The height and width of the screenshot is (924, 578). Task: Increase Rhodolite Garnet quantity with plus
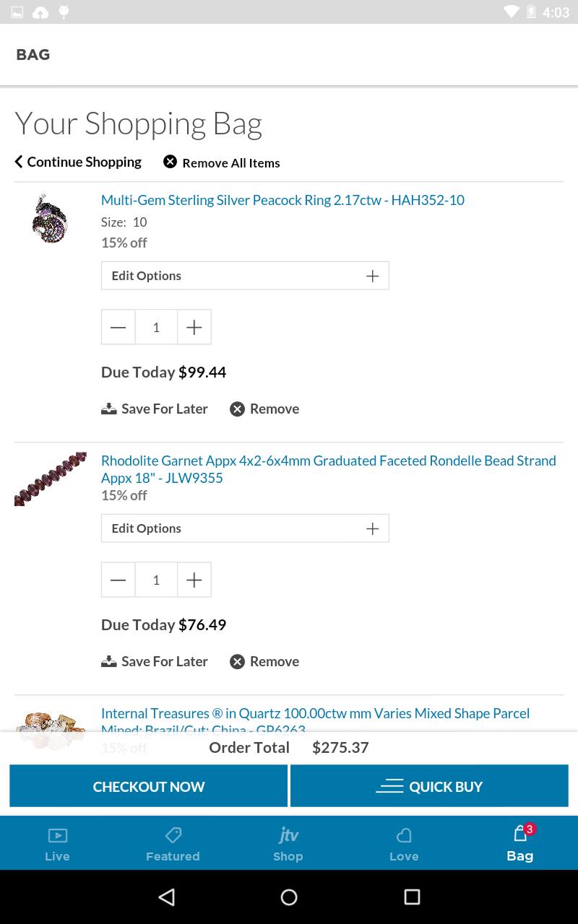pos(194,580)
